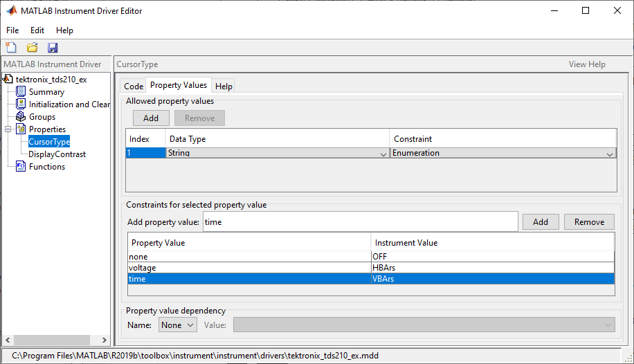The image size is (634, 364).
Task: Open the Help menu
Action: 64,30
